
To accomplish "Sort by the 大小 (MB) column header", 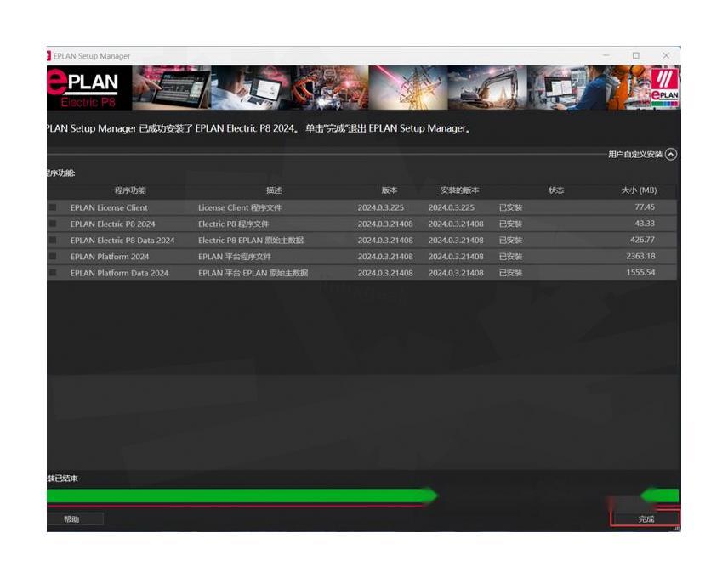I will point(639,190).
